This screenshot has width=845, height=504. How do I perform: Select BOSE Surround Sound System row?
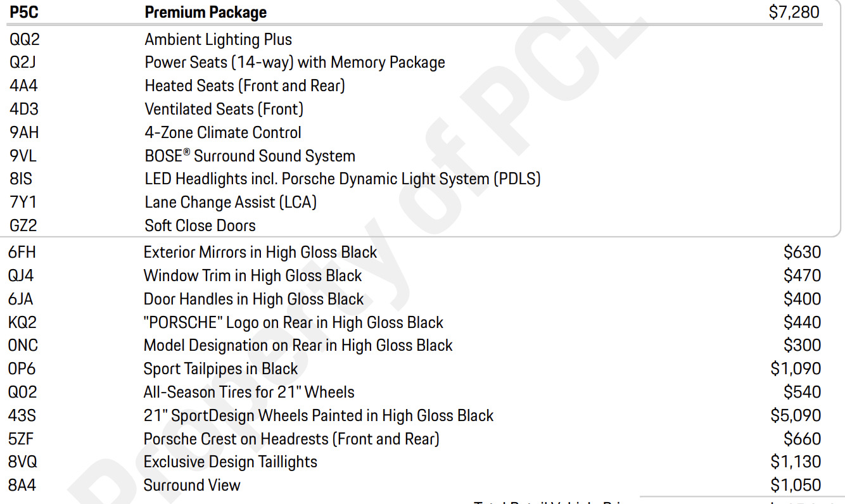tap(250, 156)
